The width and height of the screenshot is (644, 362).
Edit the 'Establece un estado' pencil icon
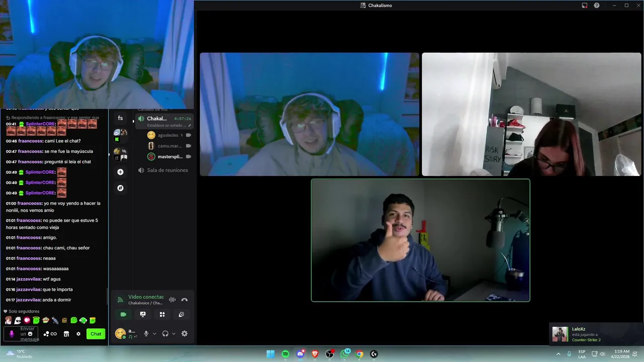[190, 126]
